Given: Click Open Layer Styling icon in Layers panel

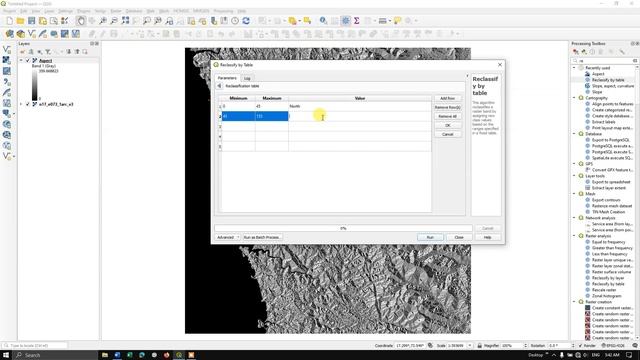Looking at the screenshot, I should click(x=22, y=52).
